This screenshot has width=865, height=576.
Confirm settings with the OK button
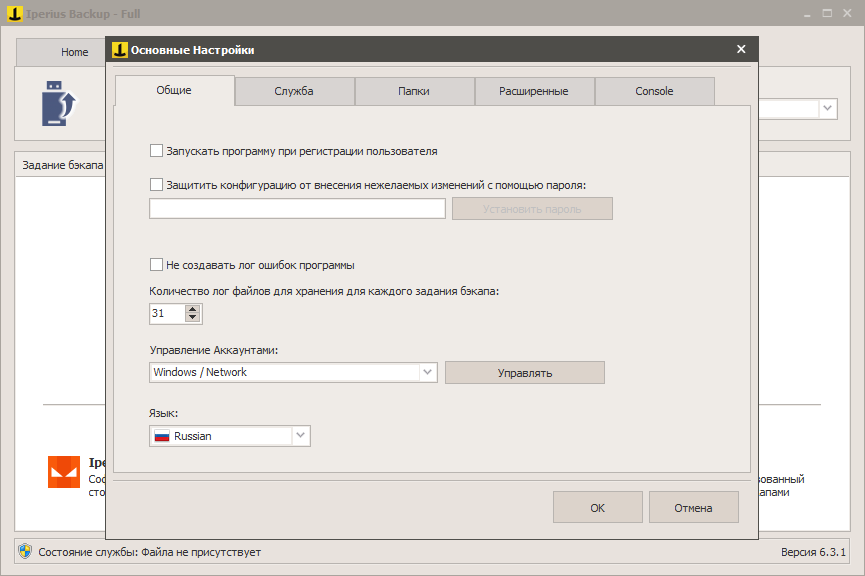click(597, 508)
